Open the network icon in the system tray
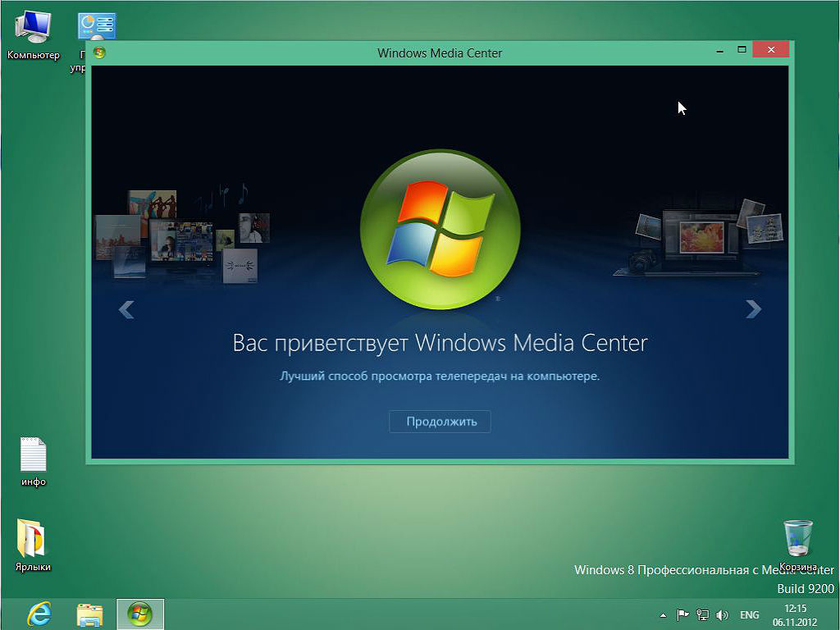This screenshot has height=630, width=840. click(x=702, y=615)
